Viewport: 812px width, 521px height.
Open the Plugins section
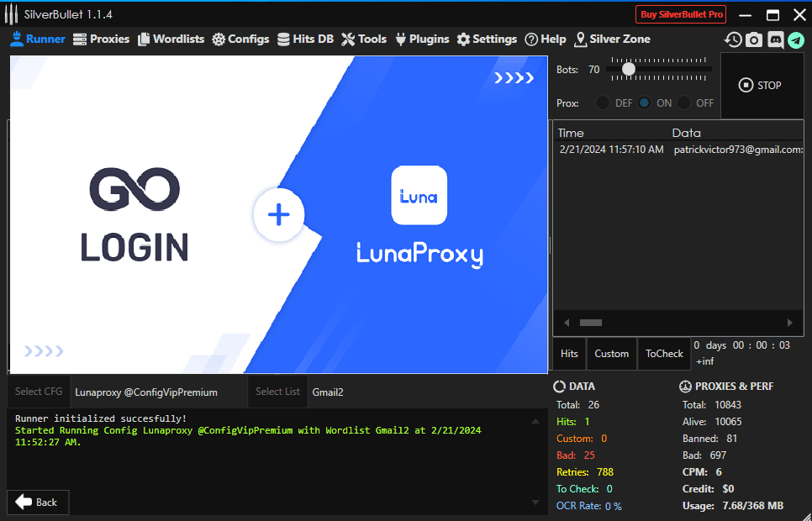(422, 39)
